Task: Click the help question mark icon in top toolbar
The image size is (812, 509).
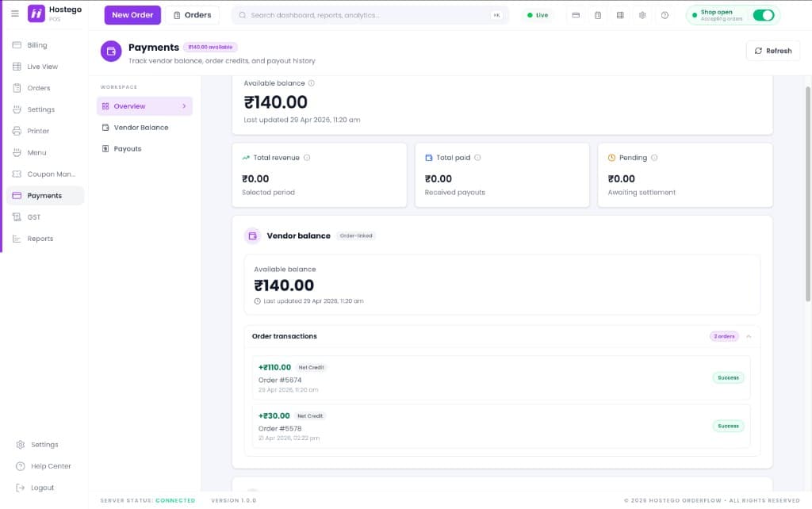Action: (665, 15)
